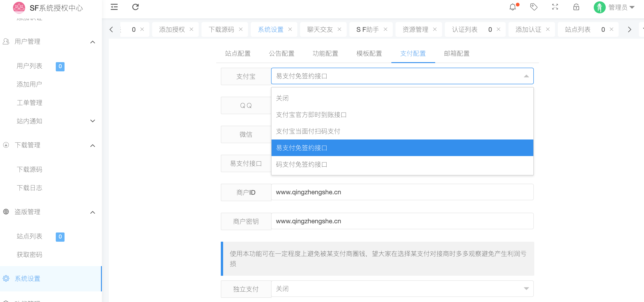644x302 pixels.
Task: Open 用户列表 in sidebar
Action: point(30,66)
